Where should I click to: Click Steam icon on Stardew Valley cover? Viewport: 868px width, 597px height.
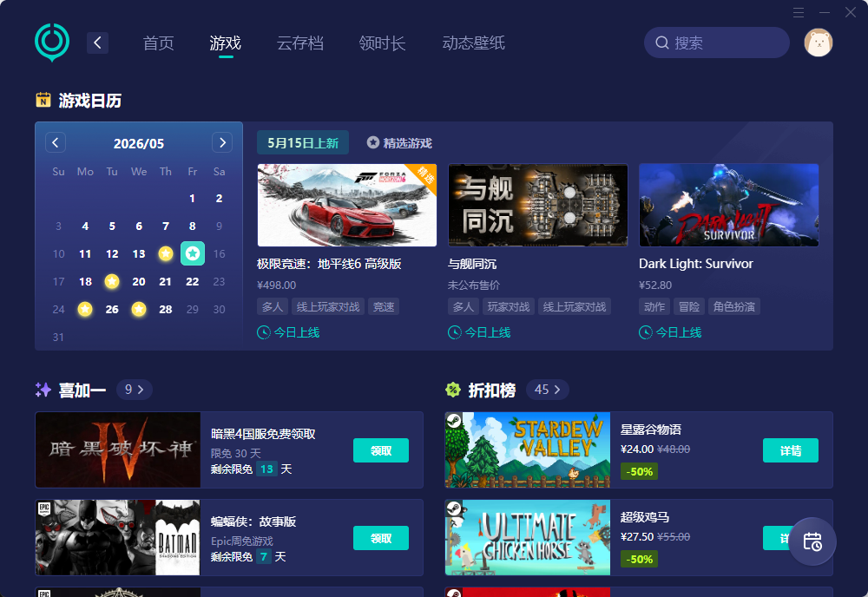(454, 421)
